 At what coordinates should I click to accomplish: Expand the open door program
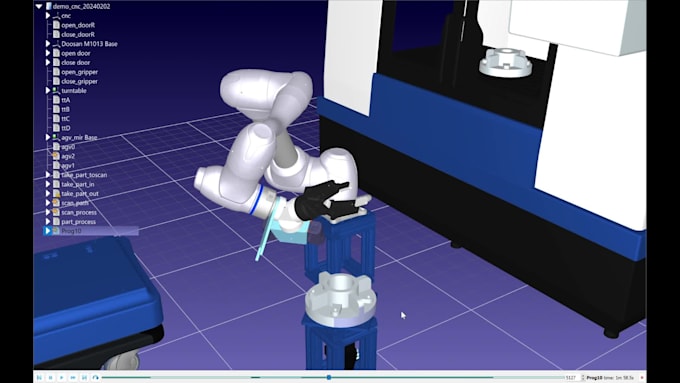tap(48, 53)
